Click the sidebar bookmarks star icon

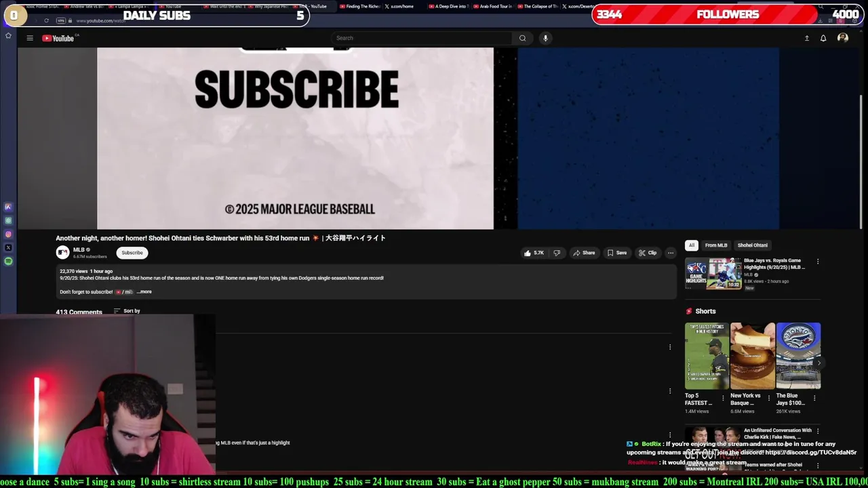8,35
